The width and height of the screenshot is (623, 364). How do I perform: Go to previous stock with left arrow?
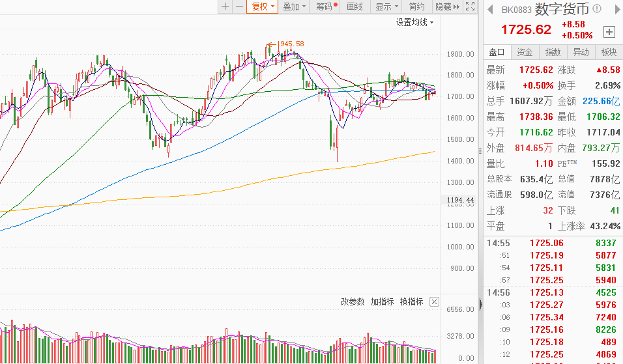[x=490, y=8]
